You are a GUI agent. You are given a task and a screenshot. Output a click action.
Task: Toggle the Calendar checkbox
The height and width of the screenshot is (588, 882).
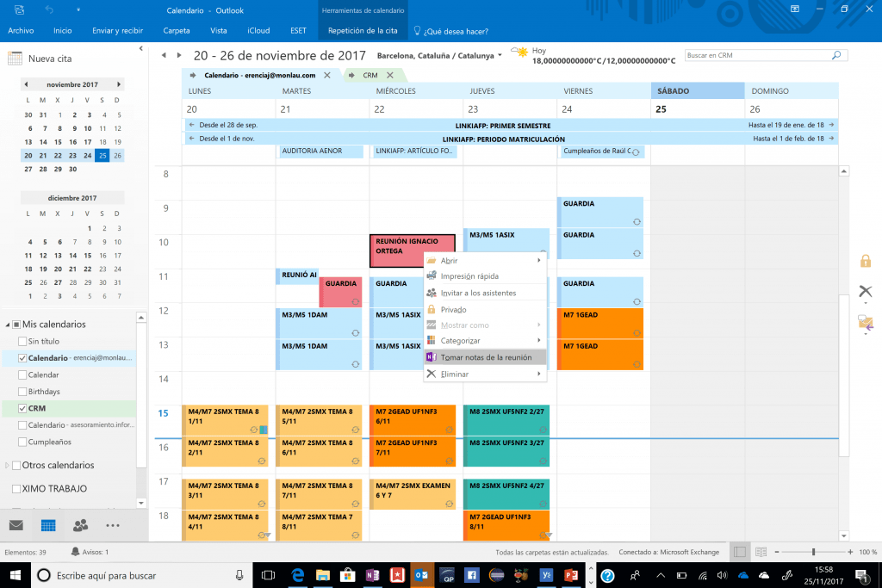click(22, 375)
